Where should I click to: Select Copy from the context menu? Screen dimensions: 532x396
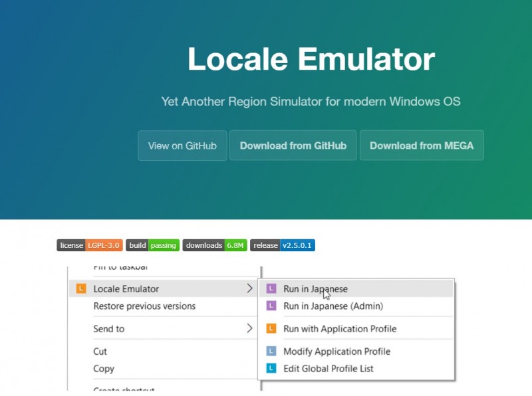click(164, 369)
